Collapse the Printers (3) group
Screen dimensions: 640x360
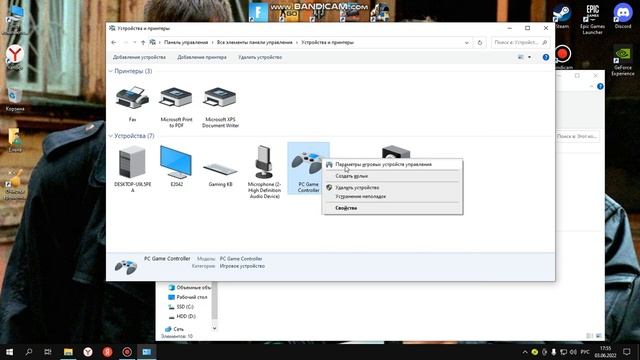click(111, 71)
